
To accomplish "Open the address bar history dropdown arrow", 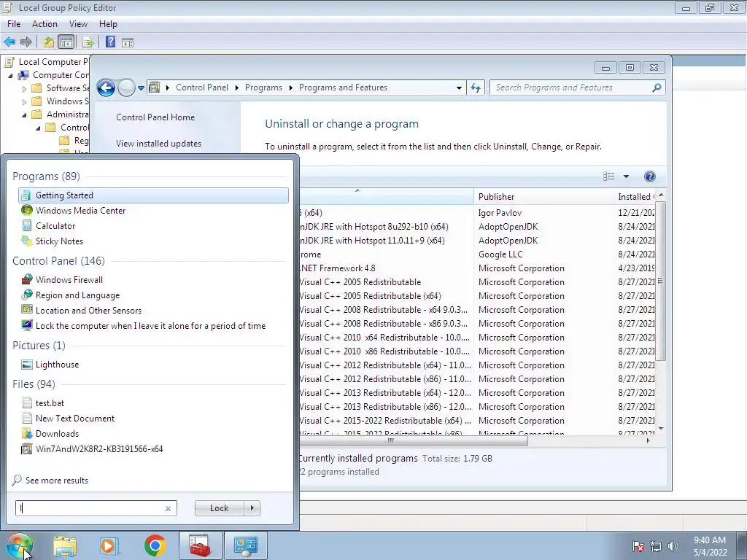I will (x=459, y=88).
